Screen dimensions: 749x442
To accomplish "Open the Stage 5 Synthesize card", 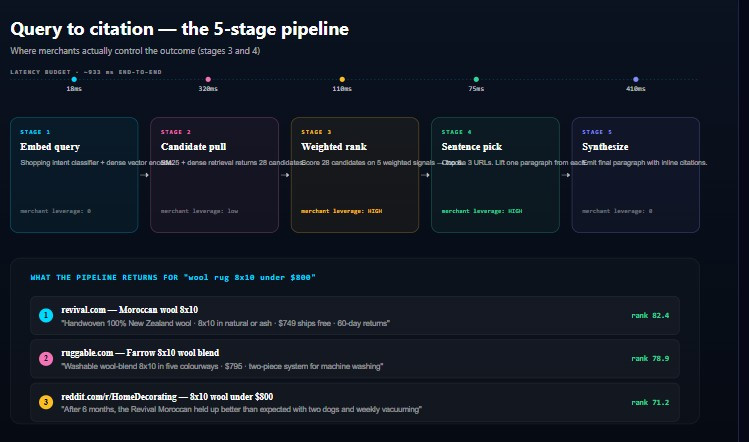I will click(x=636, y=175).
